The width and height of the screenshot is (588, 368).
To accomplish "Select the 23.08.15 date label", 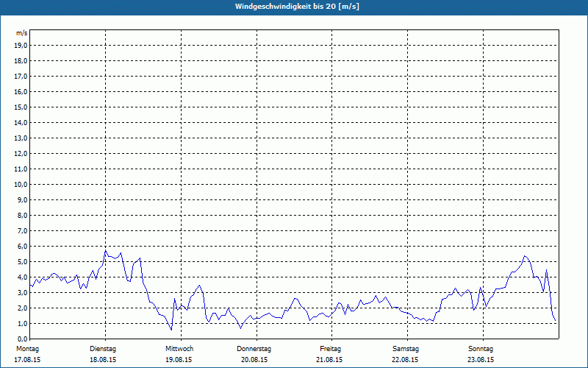I will 481,360.
